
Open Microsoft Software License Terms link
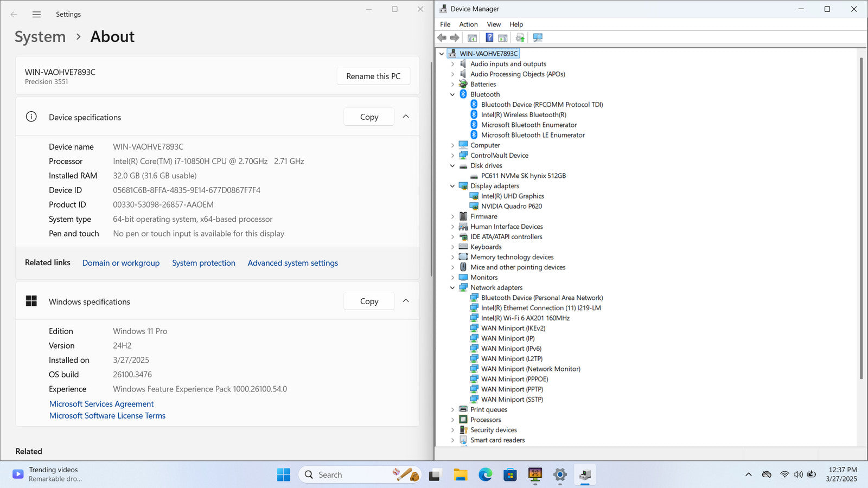point(107,416)
